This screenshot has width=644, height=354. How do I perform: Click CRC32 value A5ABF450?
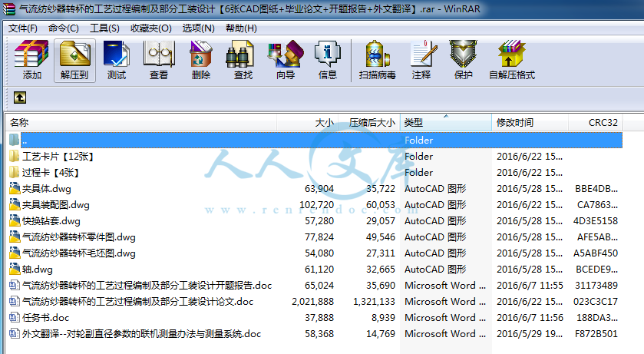596,253
